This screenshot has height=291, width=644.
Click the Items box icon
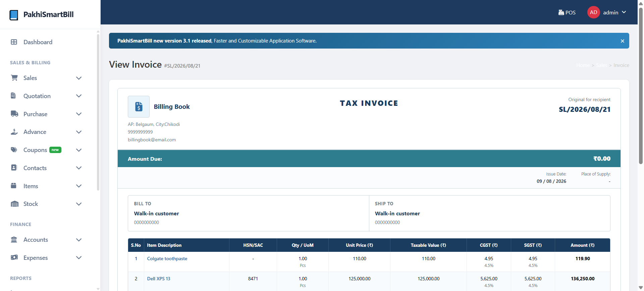pos(14,186)
